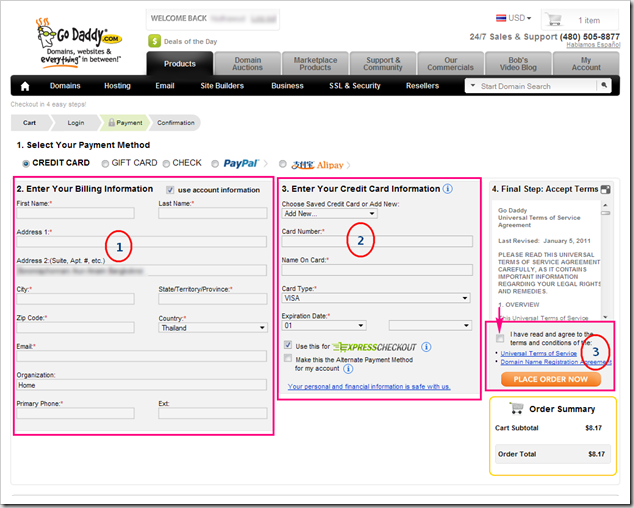
Task: Click the Email address input field
Action: (x=142, y=356)
